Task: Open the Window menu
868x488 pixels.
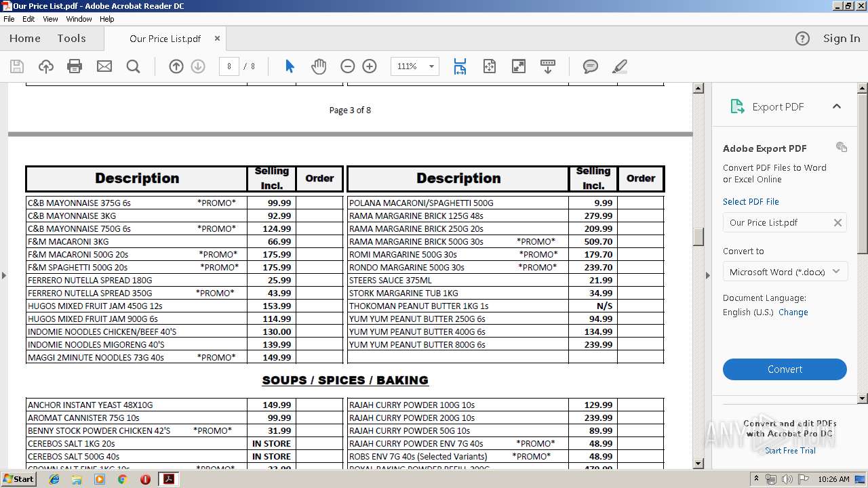Action: (79, 19)
